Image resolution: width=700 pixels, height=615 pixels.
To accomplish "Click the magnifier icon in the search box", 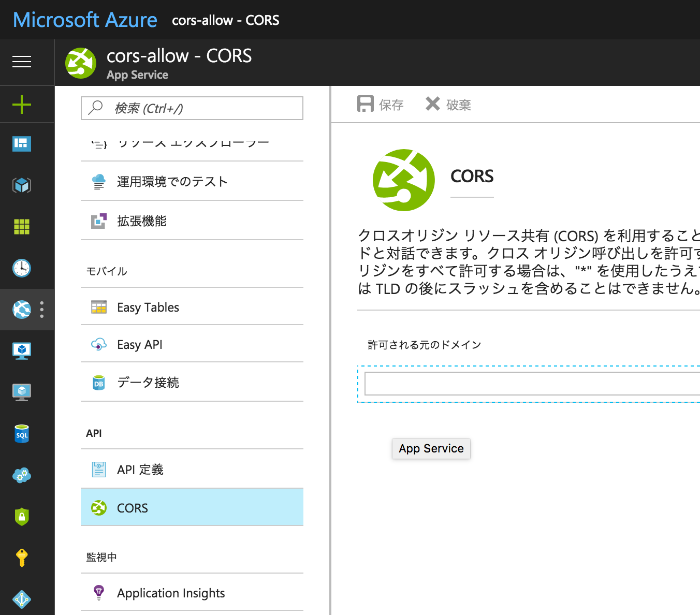I will [96, 108].
